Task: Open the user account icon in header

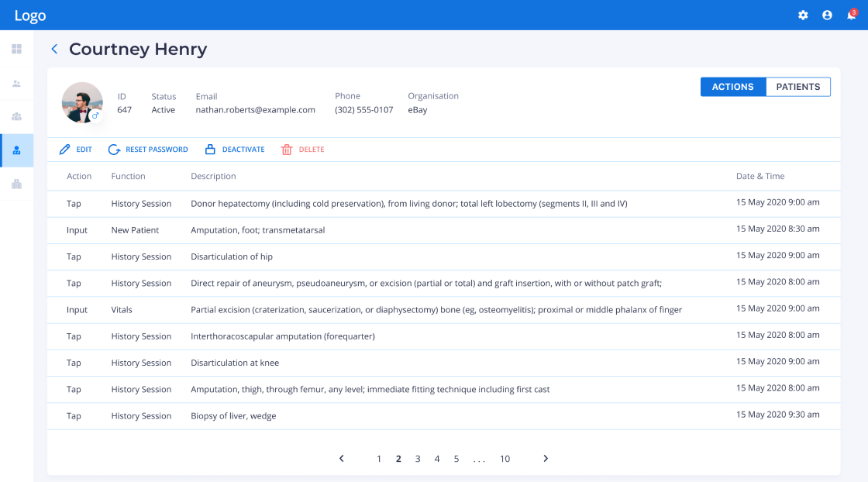Action: 827,15
